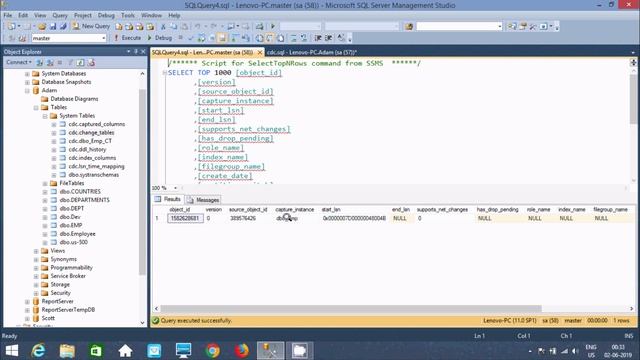This screenshot has height=360, width=640.
Task: Open the Query menu
Action: 60,16
